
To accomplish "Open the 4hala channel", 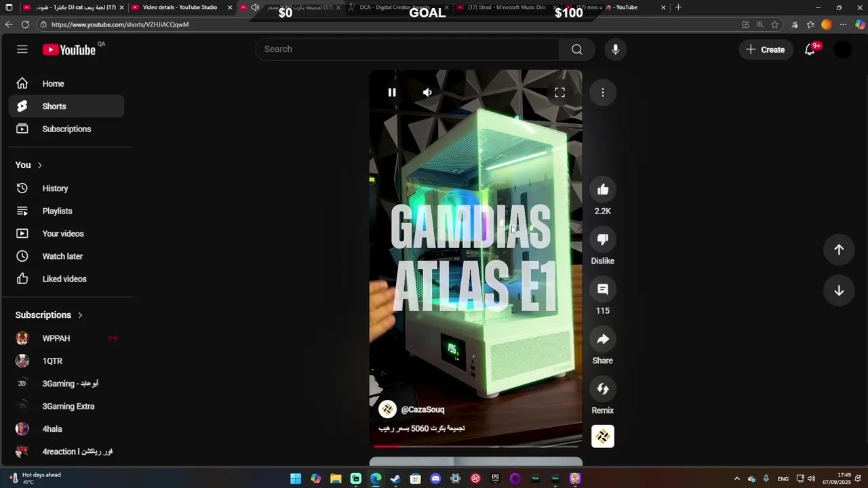I will (x=66, y=429).
